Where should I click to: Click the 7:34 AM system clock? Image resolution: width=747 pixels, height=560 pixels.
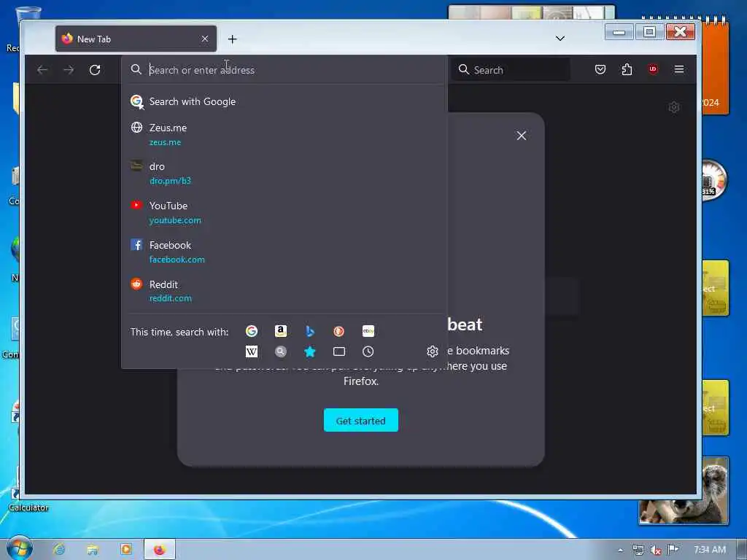coord(709,550)
